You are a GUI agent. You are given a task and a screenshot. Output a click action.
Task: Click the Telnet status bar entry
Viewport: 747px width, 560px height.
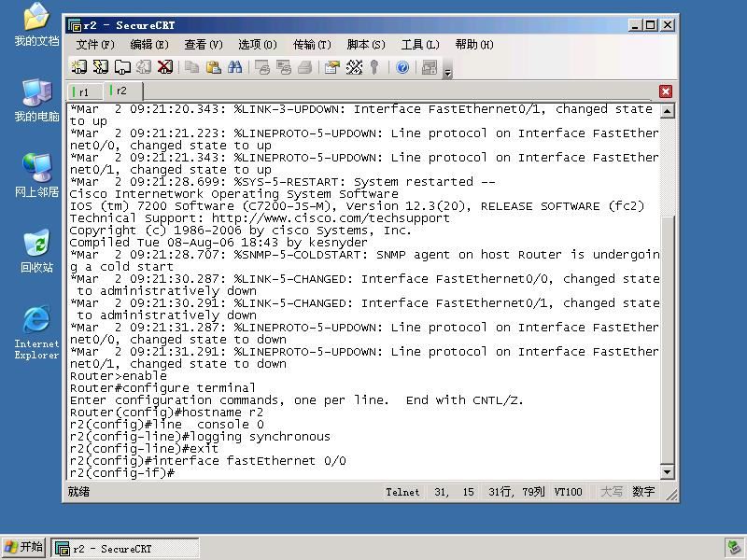(402, 492)
